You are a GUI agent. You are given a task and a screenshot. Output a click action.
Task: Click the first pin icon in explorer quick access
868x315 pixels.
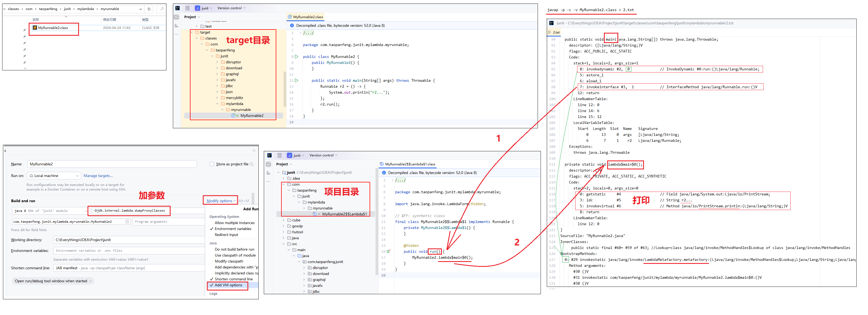coord(24,30)
